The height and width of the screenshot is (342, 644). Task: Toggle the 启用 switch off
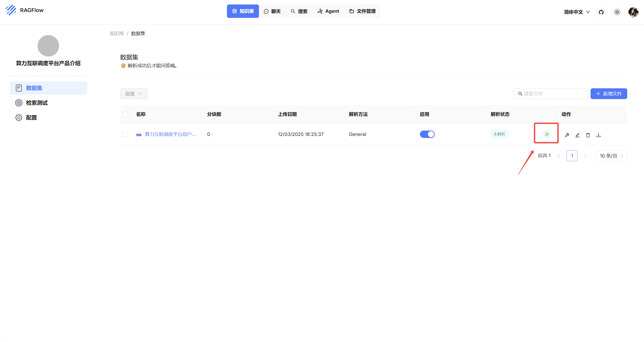pos(427,134)
